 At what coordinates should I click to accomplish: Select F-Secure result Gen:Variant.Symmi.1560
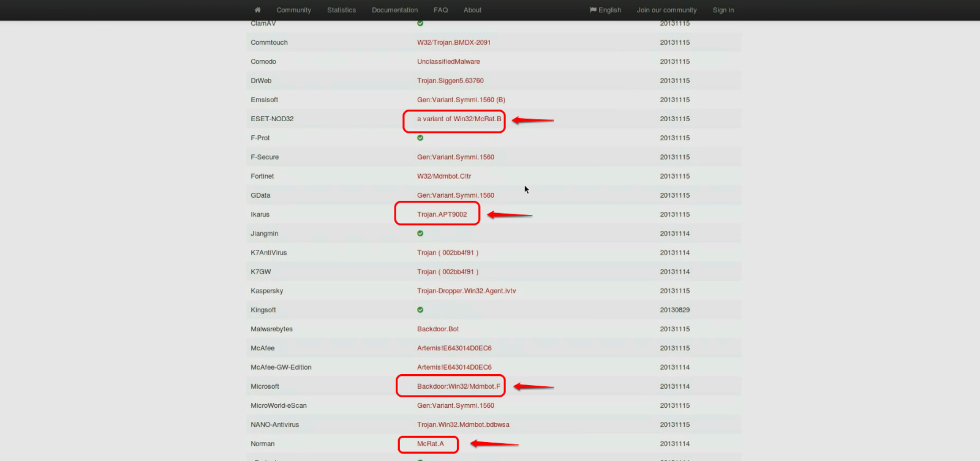coord(456,157)
